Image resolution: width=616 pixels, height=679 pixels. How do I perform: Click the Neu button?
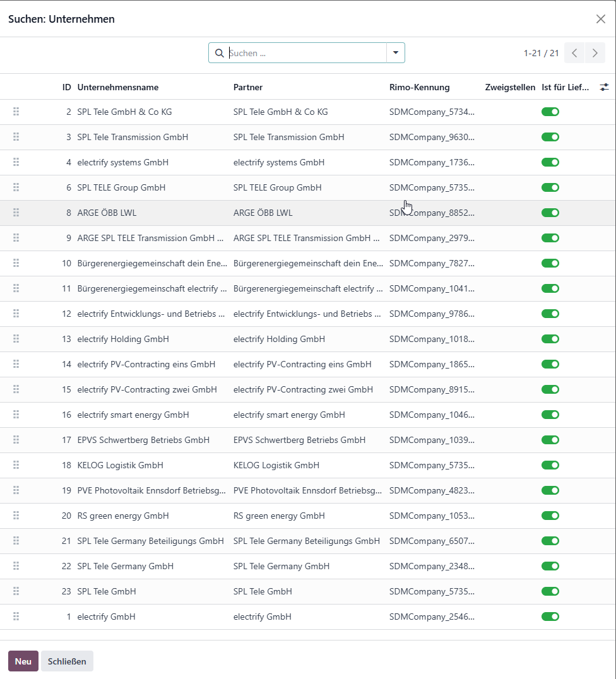click(23, 661)
